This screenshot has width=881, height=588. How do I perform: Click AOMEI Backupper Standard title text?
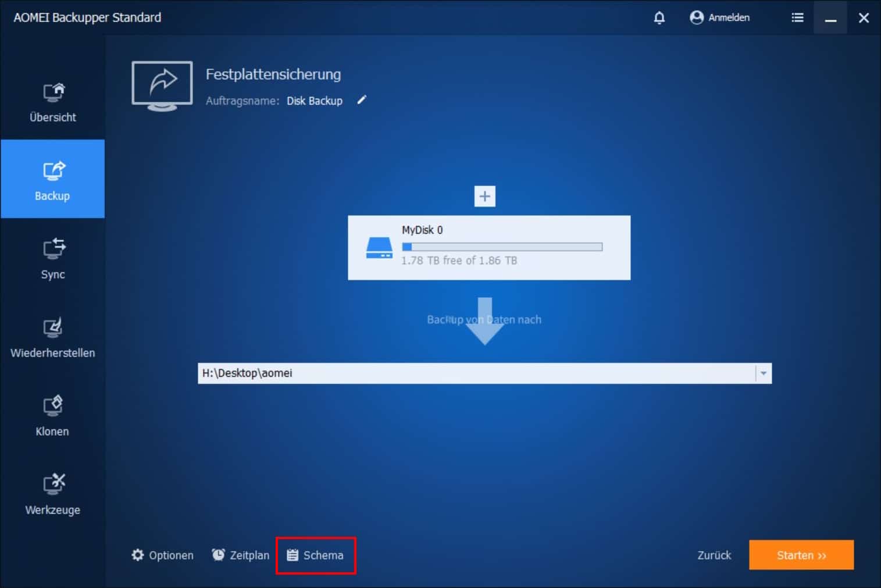pos(87,17)
